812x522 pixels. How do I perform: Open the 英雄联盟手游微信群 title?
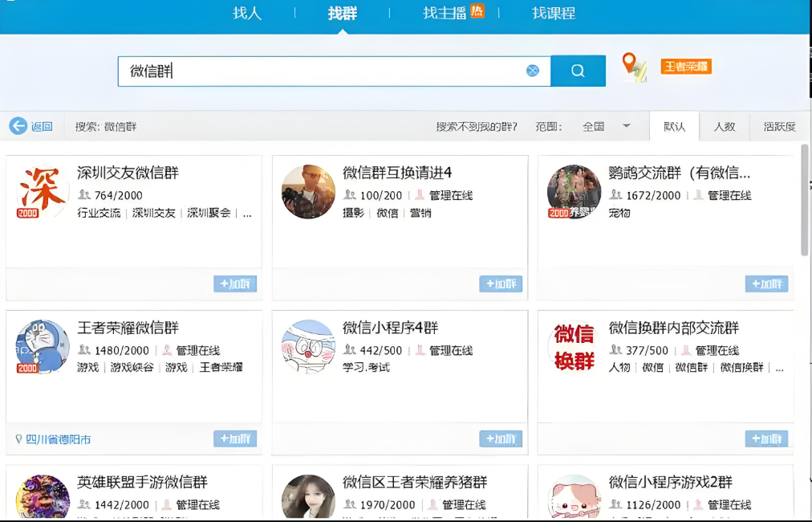coord(142,482)
